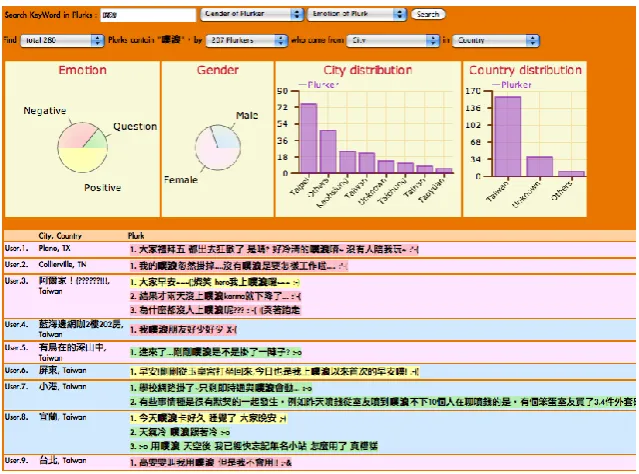Click the Others bar in Country distribution
The height and width of the screenshot is (474, 639).
point(571,174)
